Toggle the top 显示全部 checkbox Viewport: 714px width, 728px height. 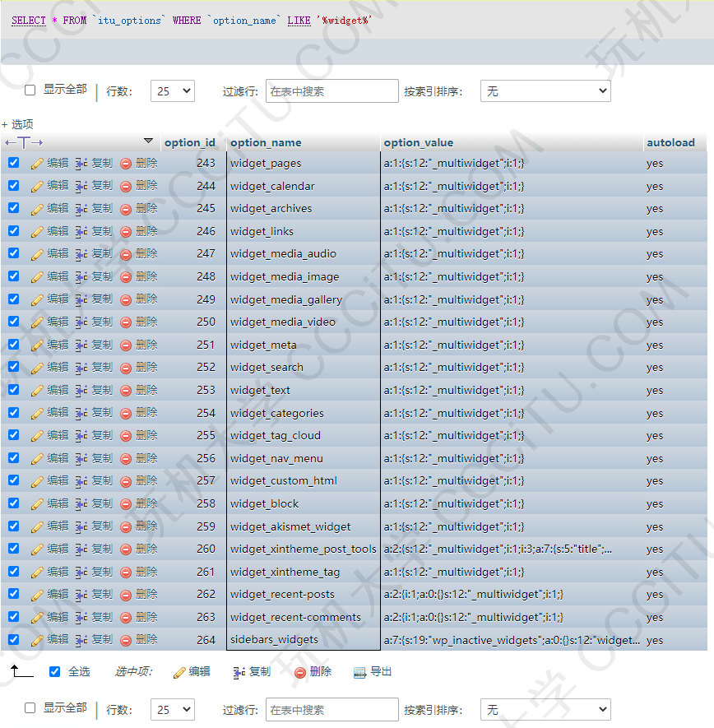click(x=30, y=90)
